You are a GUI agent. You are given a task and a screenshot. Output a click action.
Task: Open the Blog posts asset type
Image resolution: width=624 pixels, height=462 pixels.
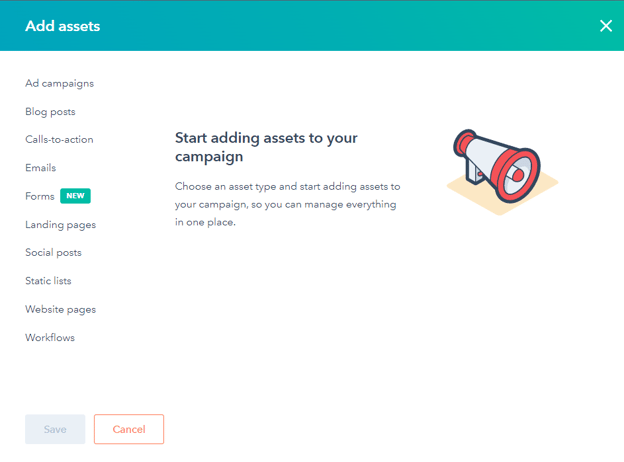pos(50,112)
